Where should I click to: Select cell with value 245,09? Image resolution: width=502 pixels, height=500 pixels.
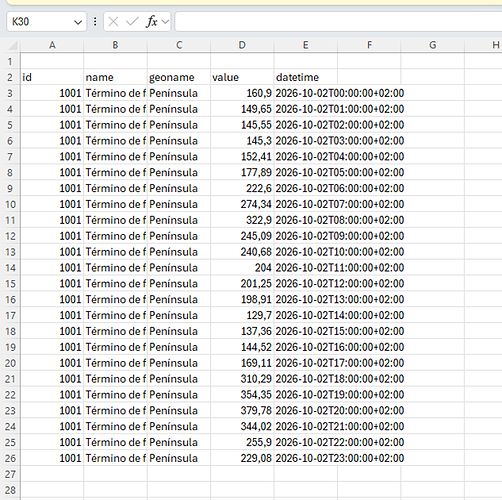tap(242, 236)
